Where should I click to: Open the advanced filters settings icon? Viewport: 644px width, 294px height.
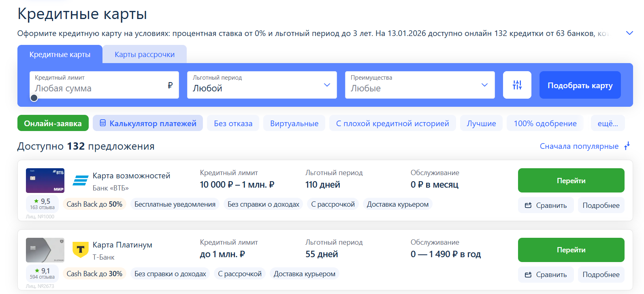click(517, 85)
